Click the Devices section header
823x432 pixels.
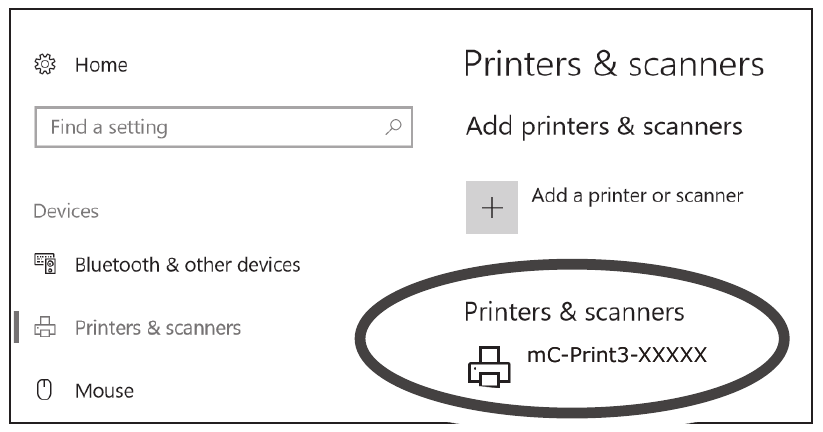(66, 212)
